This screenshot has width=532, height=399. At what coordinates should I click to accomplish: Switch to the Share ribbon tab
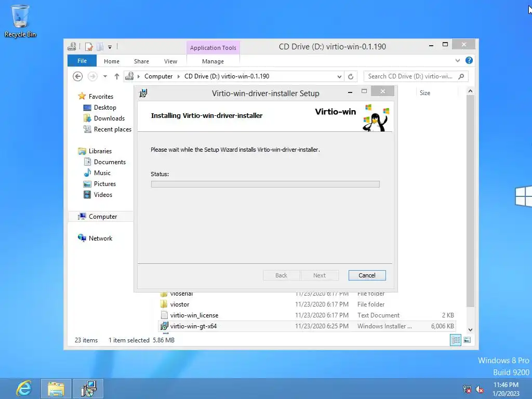[141, 61]
